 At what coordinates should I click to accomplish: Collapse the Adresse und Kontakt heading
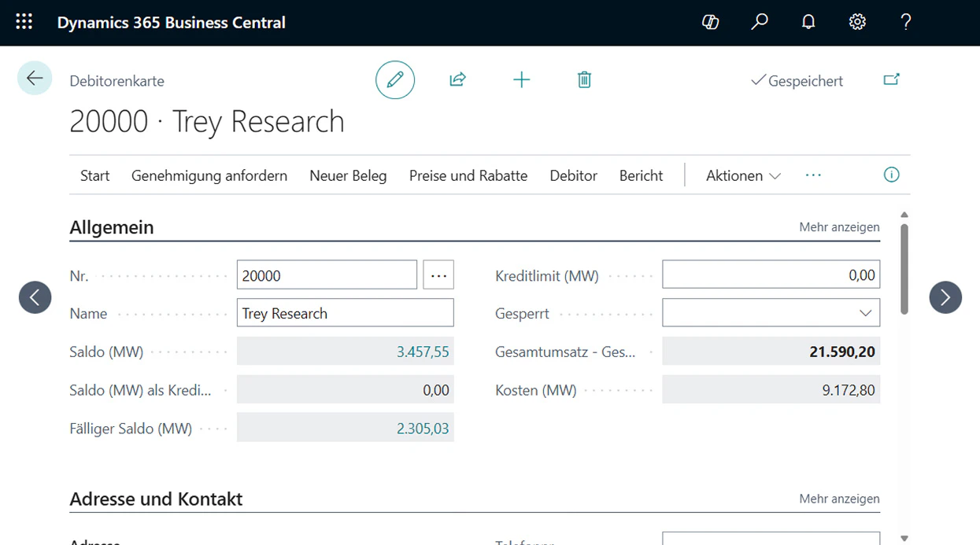point(156,499)
